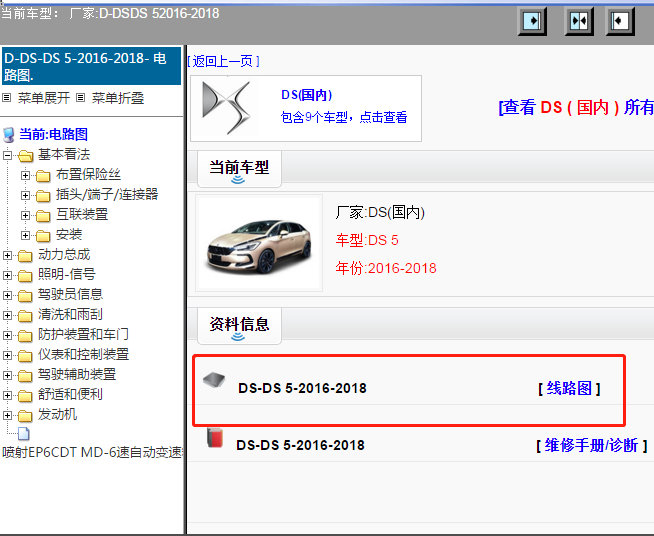Expand the 照明-信号 tree node
Image resolution: width=654 pixels, height=536 pixels.
[x=9, y=275]
